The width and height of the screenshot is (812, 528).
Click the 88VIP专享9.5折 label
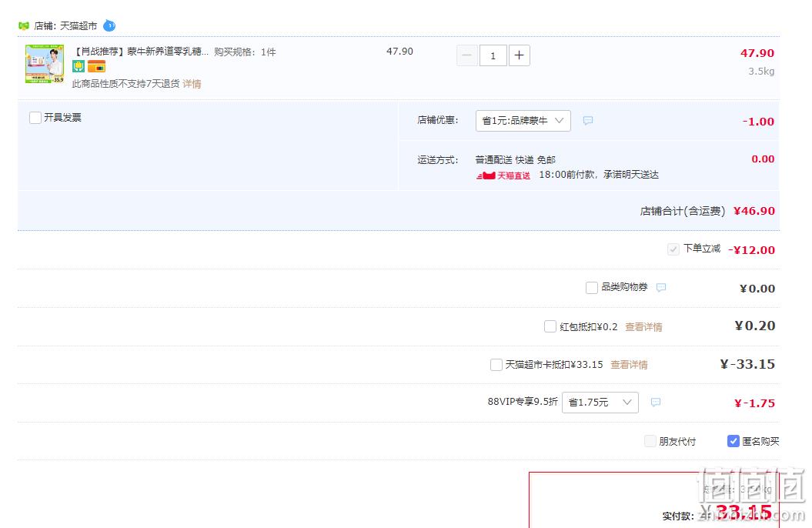[x=523, y=402]
